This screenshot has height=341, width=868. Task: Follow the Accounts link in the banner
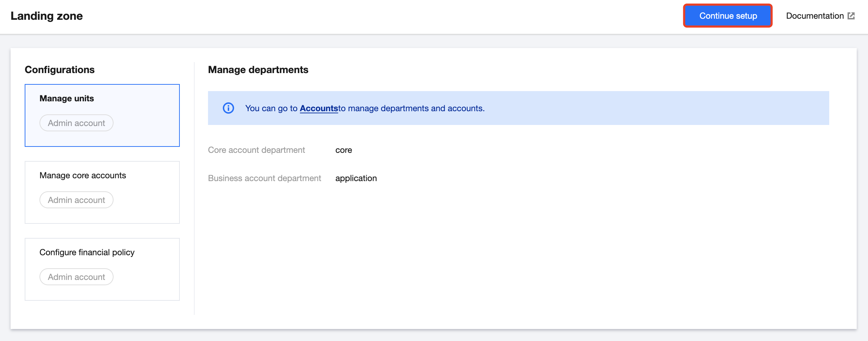319,108
